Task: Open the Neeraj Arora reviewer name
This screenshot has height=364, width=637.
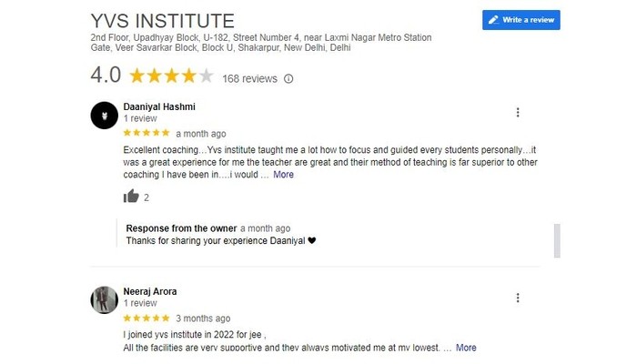Action: pos(150,291)
